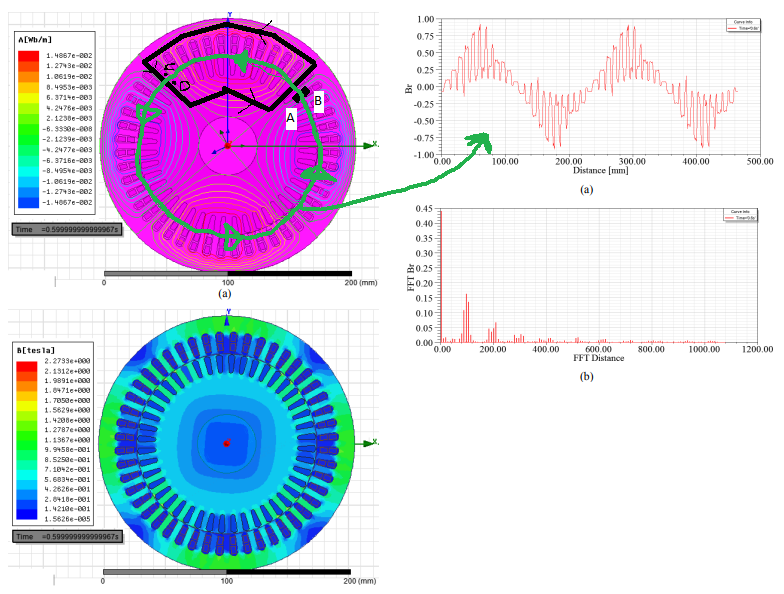
Task: Click the blue swatch for -1.4867e-002 in A legend
Action: [28, 201]
